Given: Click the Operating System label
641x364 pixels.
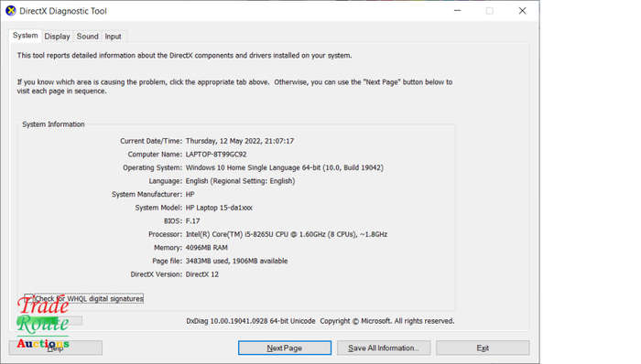Looking at the screenshot, I should pos(153,167).
